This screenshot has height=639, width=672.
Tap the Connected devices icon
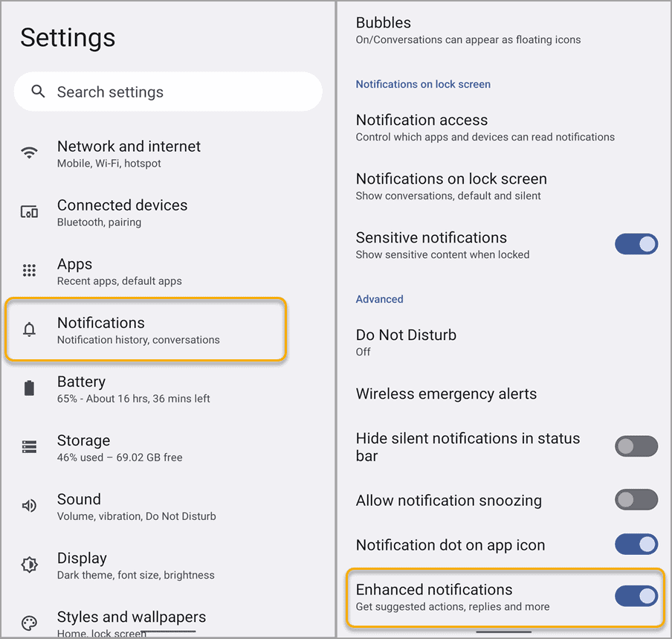click(29, 212)
